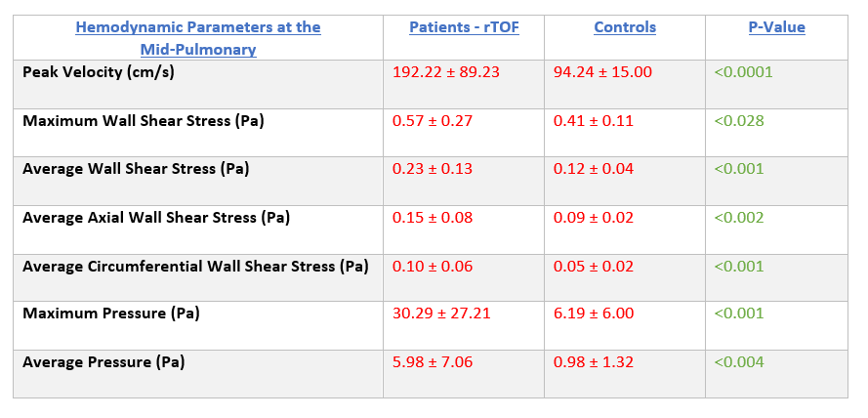This screenshot has width=868, height=418.
Task: Click the Average Pressure row label
Action: click(103, 362)
